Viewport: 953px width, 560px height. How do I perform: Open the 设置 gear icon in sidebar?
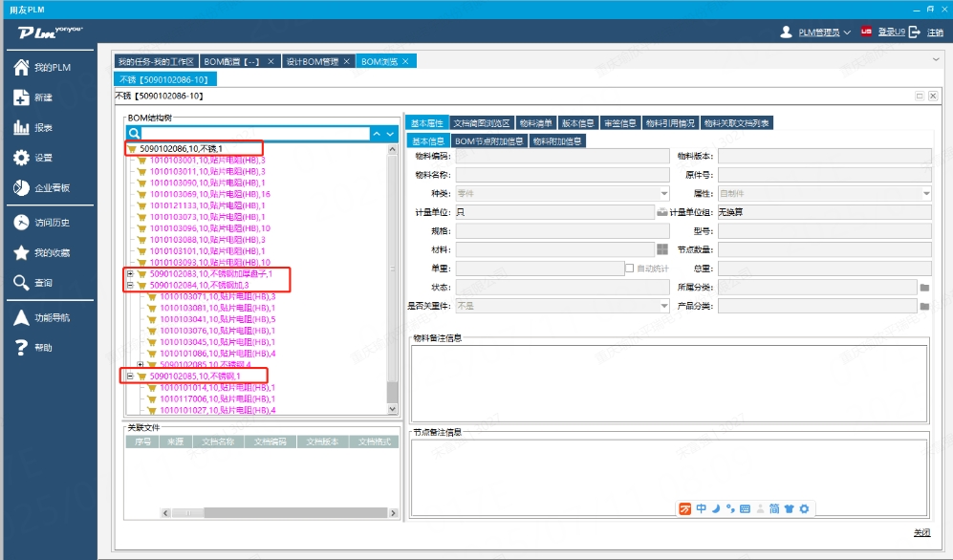click(x=21, y=158)
